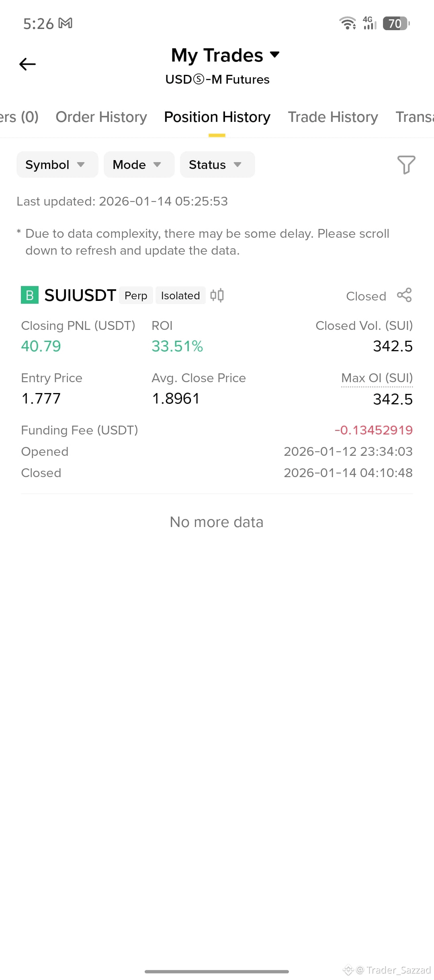Open the filter funnel icon
The width and height of the screenshot is (434, 980).
coord(406,165)
